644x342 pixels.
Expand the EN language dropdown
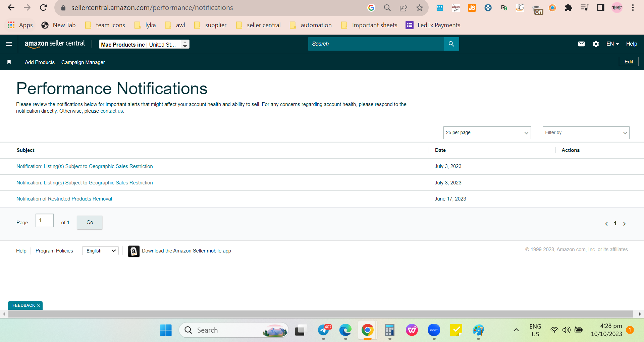tap(612, 44)
